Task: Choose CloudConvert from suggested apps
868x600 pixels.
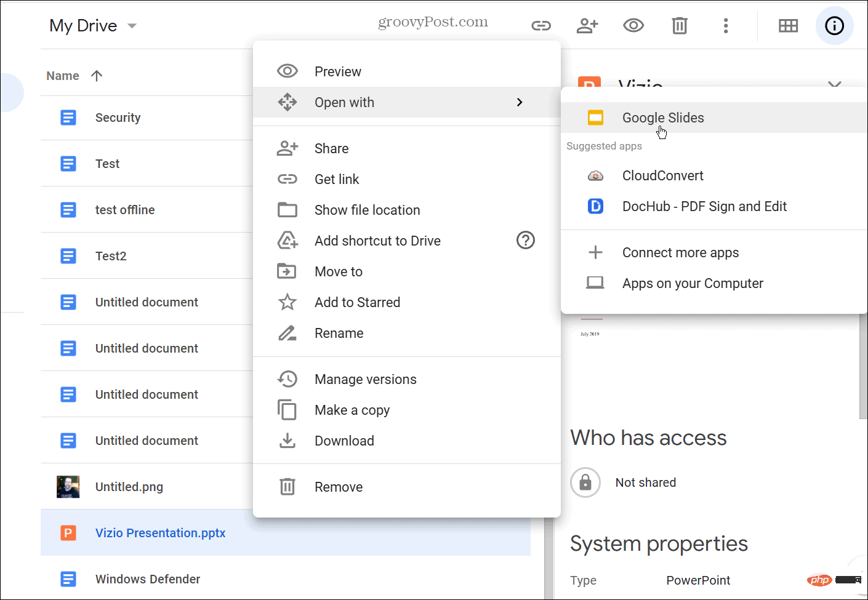Action: [x=714, y=175]
